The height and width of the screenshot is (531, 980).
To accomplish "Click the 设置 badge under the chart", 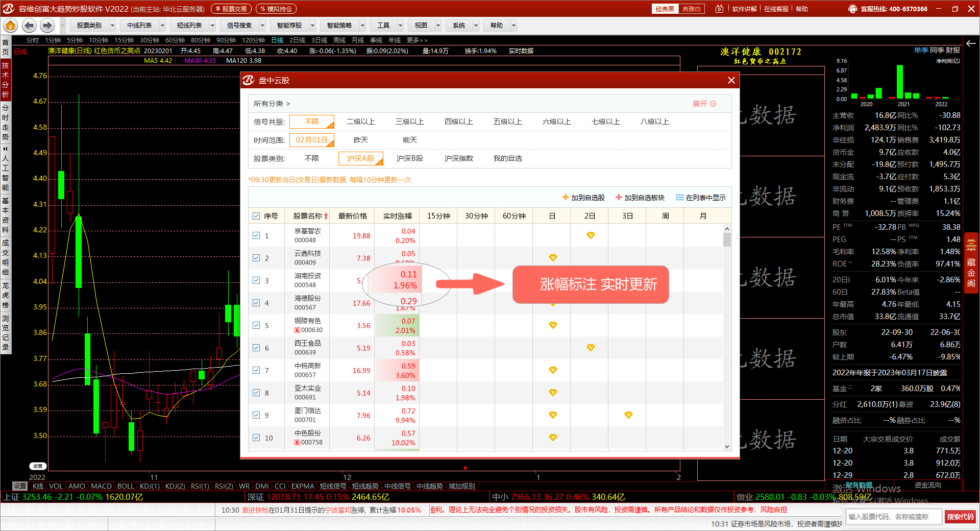I will [38, 466].
